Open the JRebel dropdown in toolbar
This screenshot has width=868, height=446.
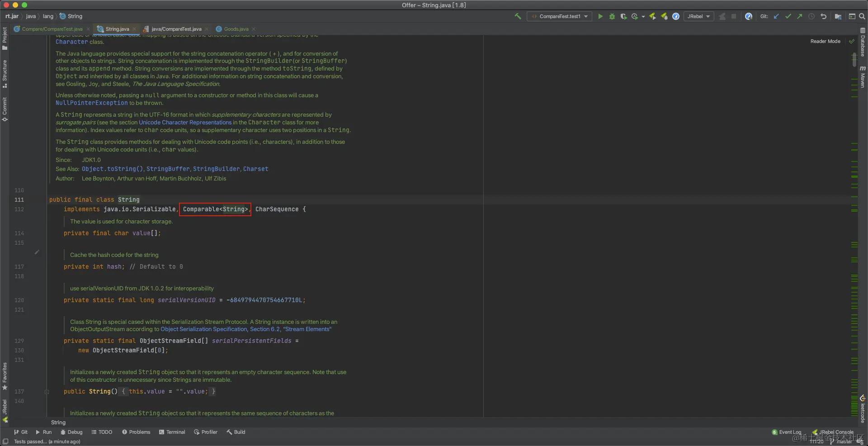pos(698,16)
